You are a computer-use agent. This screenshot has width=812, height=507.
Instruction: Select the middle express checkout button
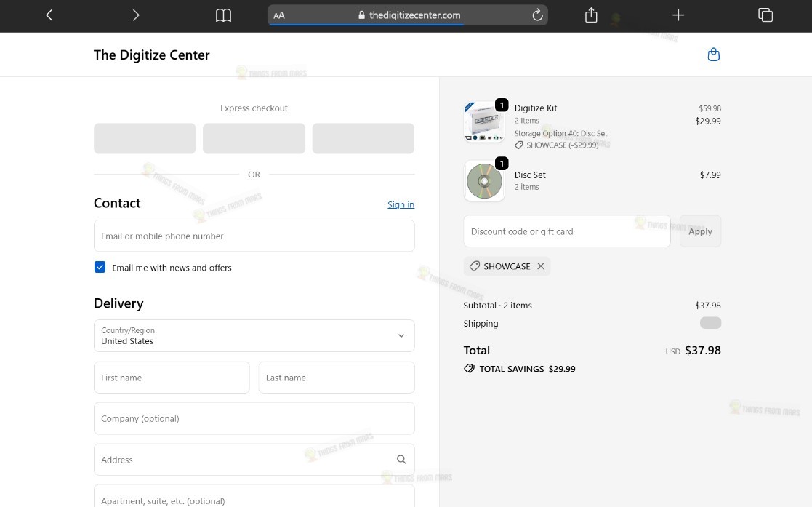pos(254,138)
